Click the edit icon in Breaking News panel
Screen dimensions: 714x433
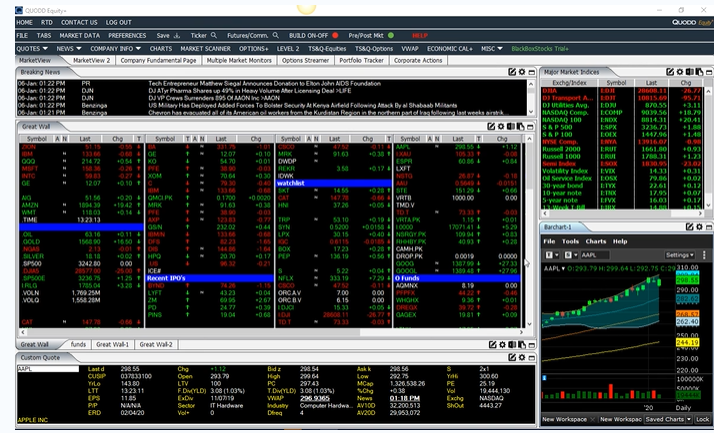512,72
